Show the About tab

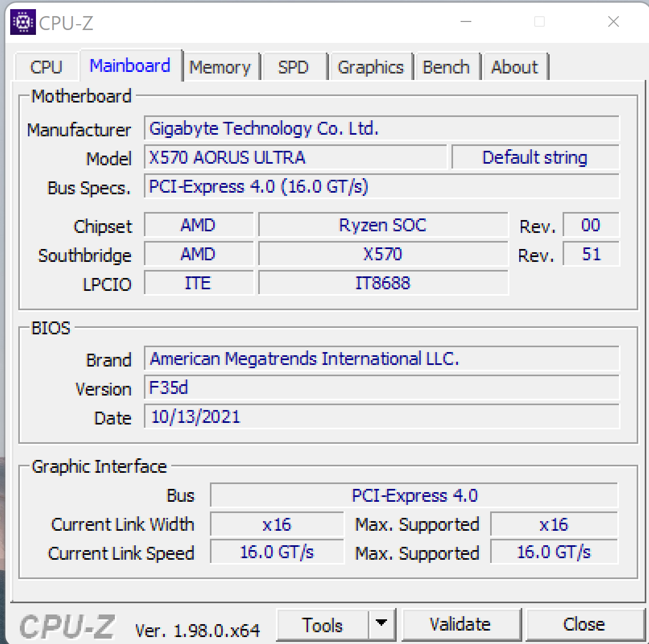(x=515, y=67)
